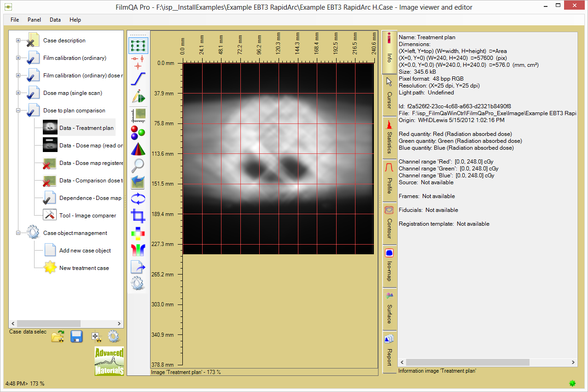Open the red green blue spheres tool
588x392 pixels.
click(138, 132)
